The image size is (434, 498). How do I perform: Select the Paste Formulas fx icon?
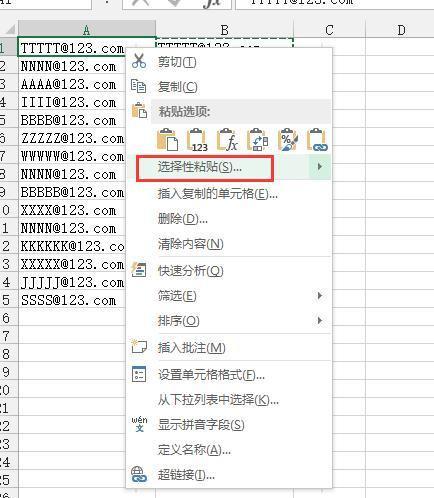click(227, 140)
